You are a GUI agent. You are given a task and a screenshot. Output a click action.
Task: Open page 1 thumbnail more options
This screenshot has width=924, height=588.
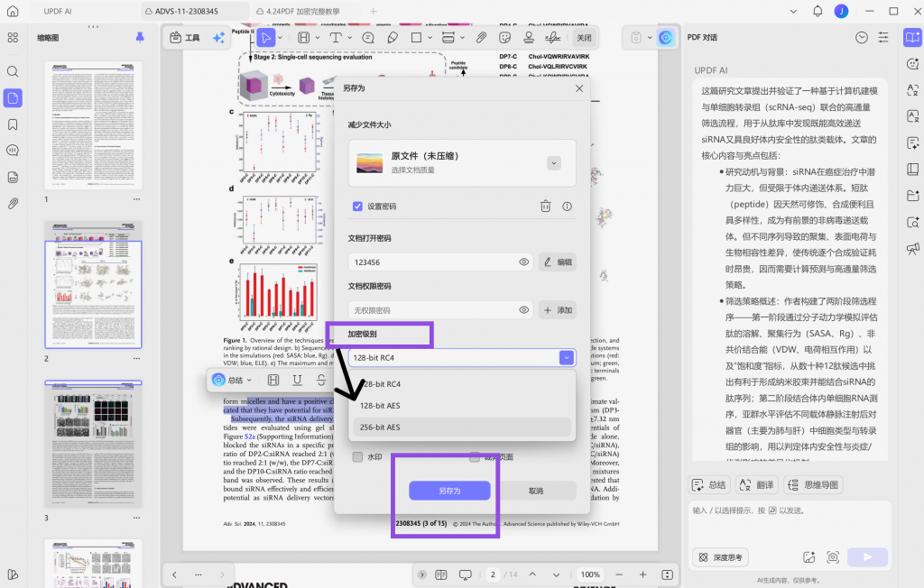(x=137, y=199)
